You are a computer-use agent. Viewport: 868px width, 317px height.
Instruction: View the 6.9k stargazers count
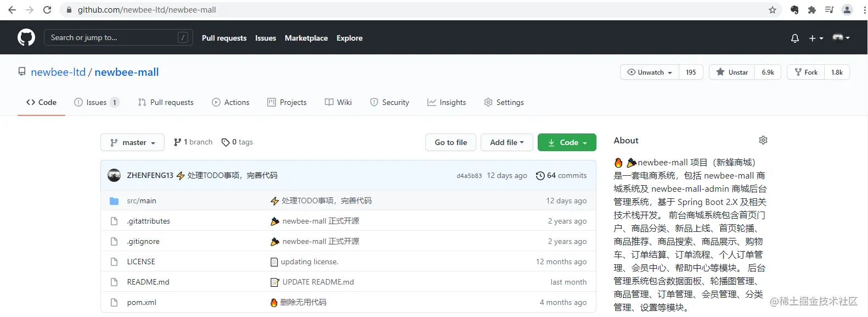[768, 72]
